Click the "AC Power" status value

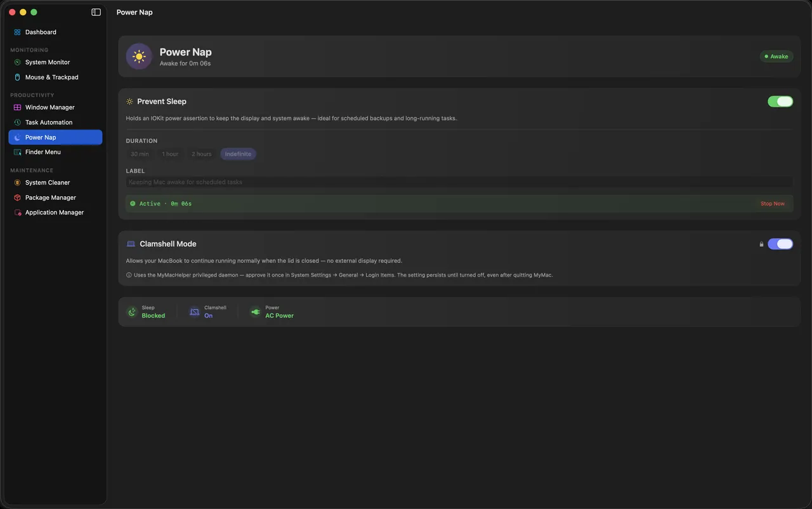(280, 315)
